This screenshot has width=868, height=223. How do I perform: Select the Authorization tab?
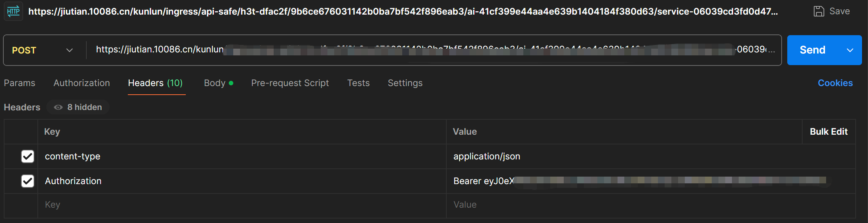81,83
